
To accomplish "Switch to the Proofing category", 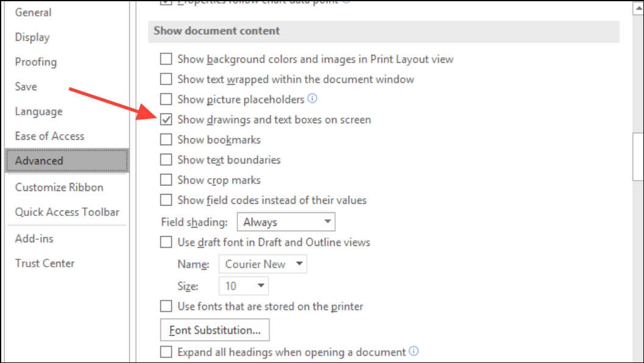I will click(36, 62).
